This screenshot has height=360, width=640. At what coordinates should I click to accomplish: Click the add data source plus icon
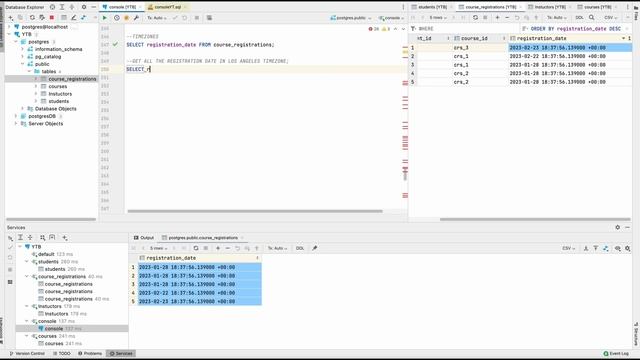[x=11, y=18]
